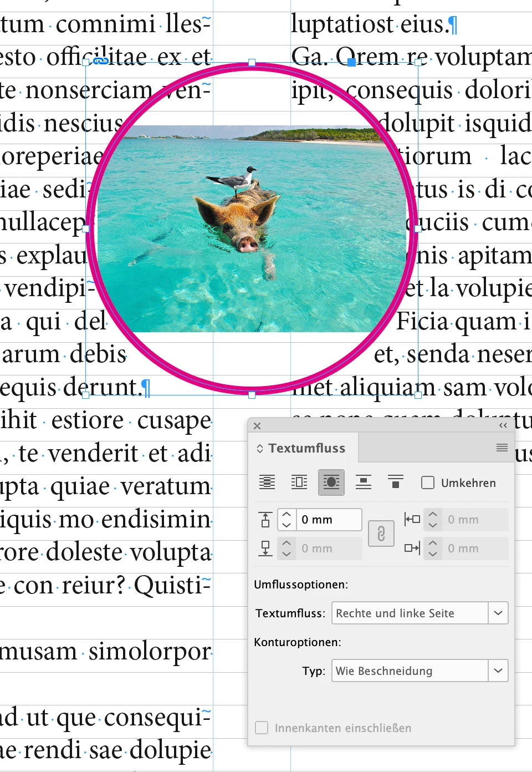Image resolution: width=532 pixels, height=772 pixels.
Task: Enable the Umkehren checkbox
Action: 428,482
